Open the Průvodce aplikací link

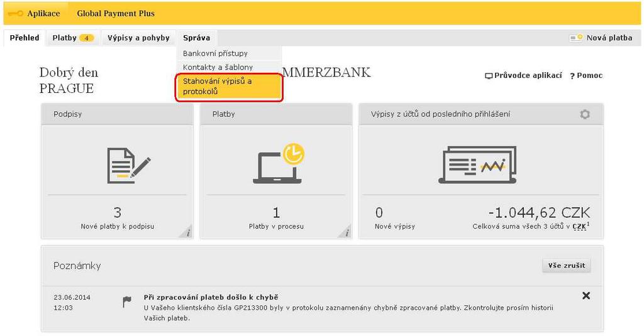[524, 75]
